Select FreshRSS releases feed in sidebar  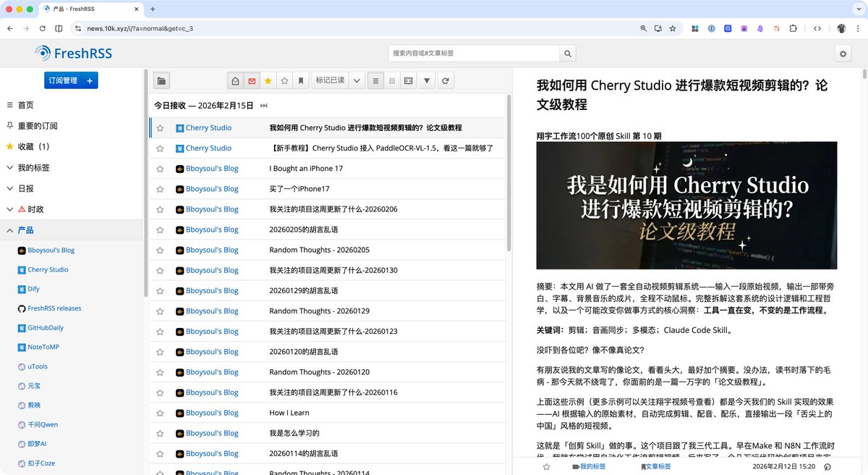(x=54, y=308)
